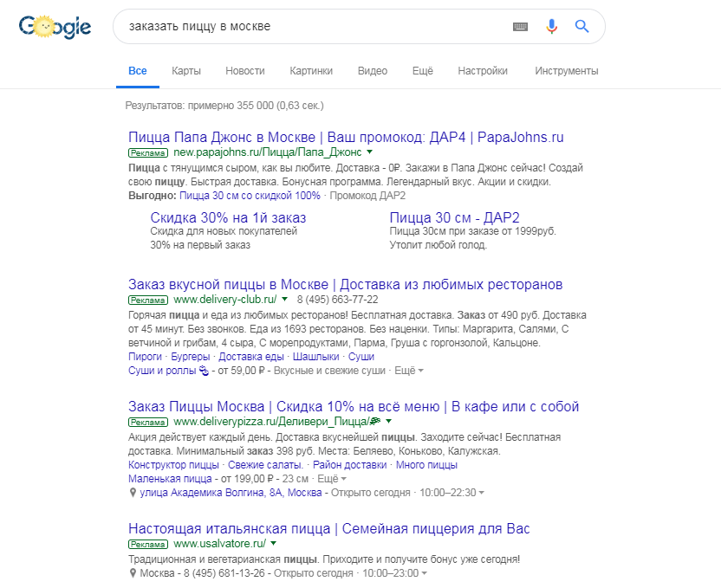Switch to the Карты tab
Image resolution: width=721 pixels, height=588 pixels.
point(186,71)
